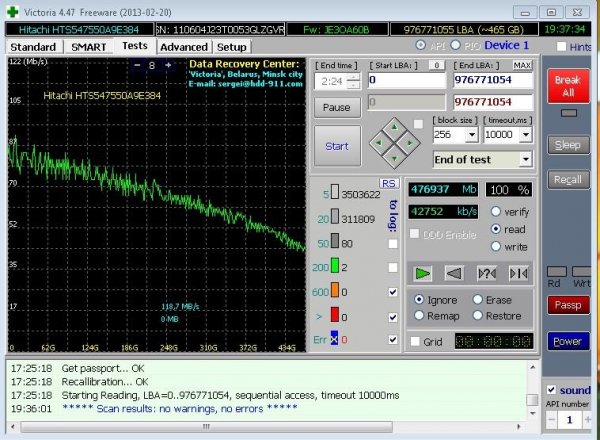The height and width of the screenshot is (440, 600).
Task: Choose the Remap radio option
Action: (420, 315)
